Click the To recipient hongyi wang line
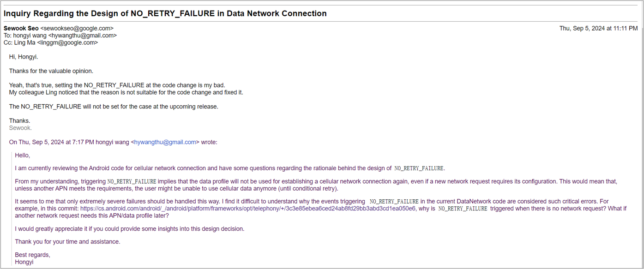Viewport: 644px width, 269px height. pos(60,36)
